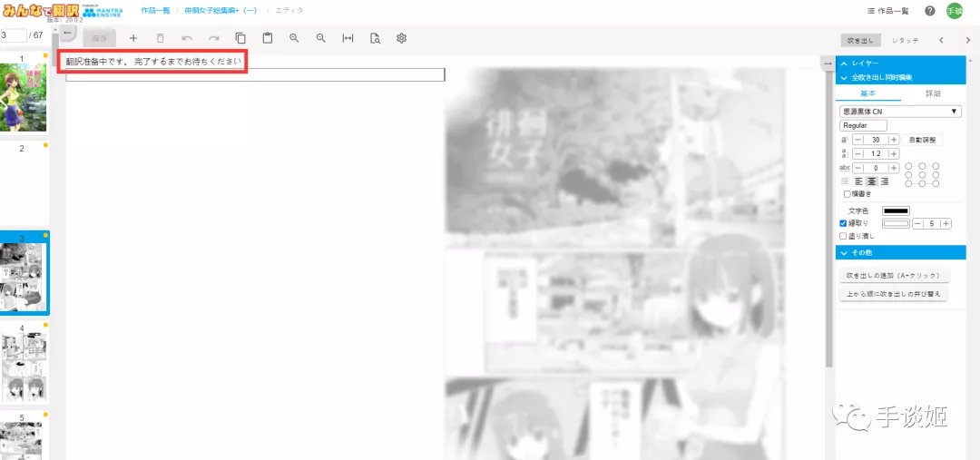Image resolution: width=980 pixels, height=460 pixels.
Task: Open the green user avatar menu
Action: pos(955,11)
